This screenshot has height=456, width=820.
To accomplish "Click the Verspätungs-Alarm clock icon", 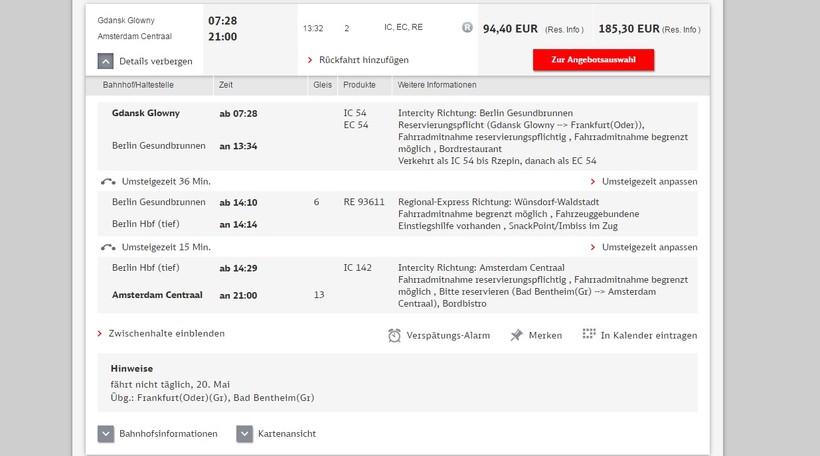I will tap(395, 335).
